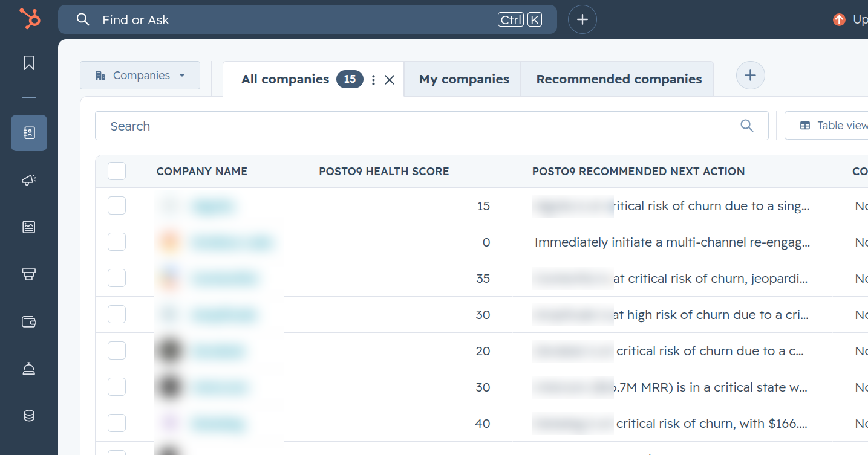This screenshot has width=868, height=455.
Task: Open company link in health score 0 row
Action: (x=232, y=242)
